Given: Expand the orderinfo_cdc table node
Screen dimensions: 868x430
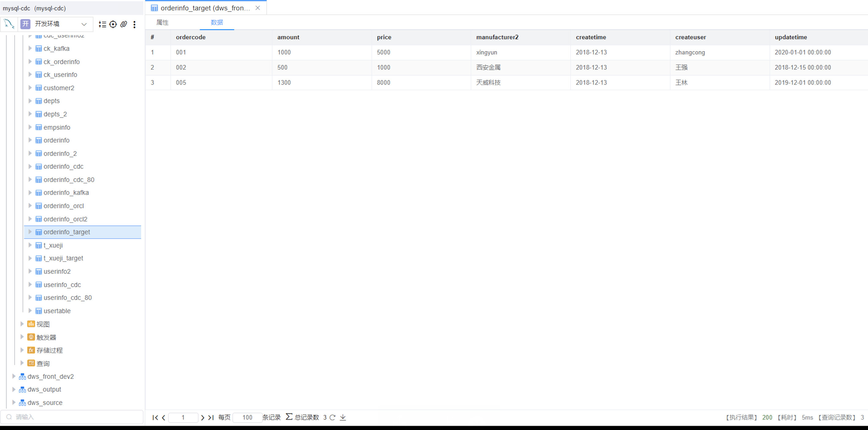Looking at the screenshot, I should (30, 166).
